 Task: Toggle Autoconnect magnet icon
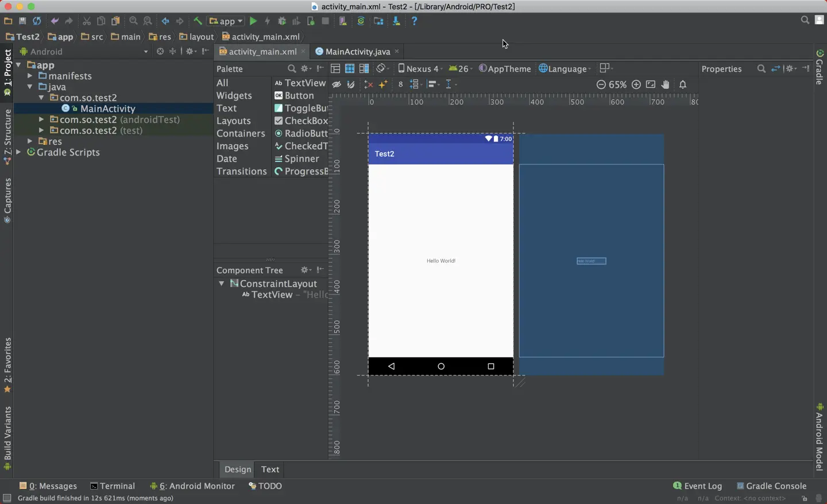coord(351,84)
